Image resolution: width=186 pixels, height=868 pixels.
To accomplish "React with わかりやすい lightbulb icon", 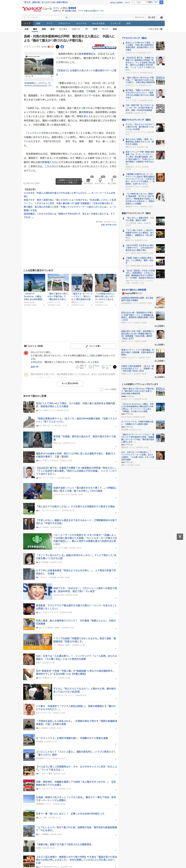I will pyautogui.click(x=100, y=181).
